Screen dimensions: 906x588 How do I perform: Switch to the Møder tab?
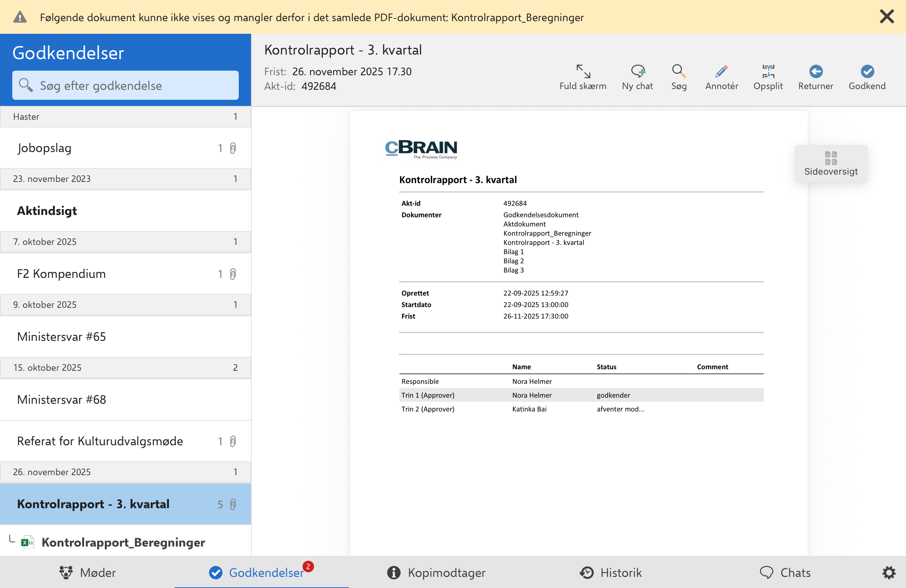(87, 573)
